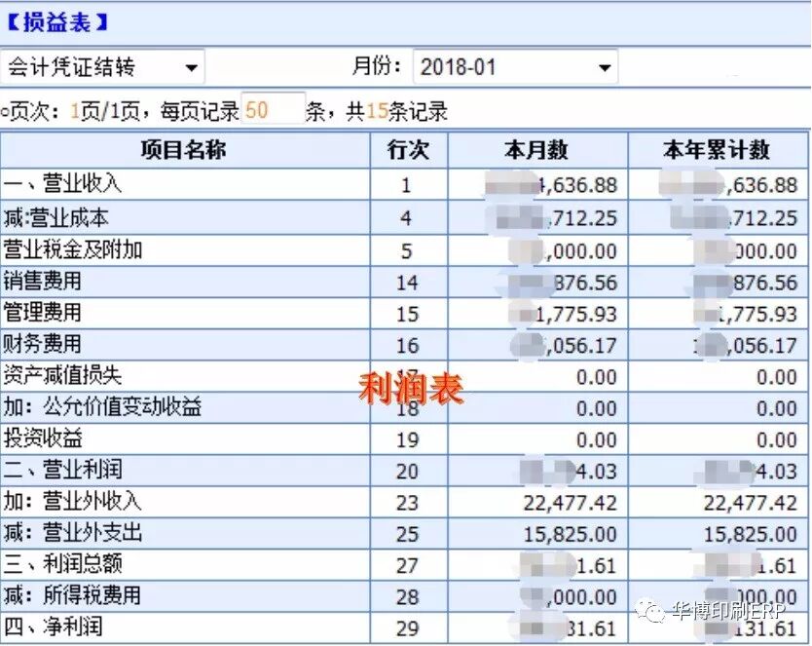
Task: Click line number 29 in 净利润 row
Action: 407,628
